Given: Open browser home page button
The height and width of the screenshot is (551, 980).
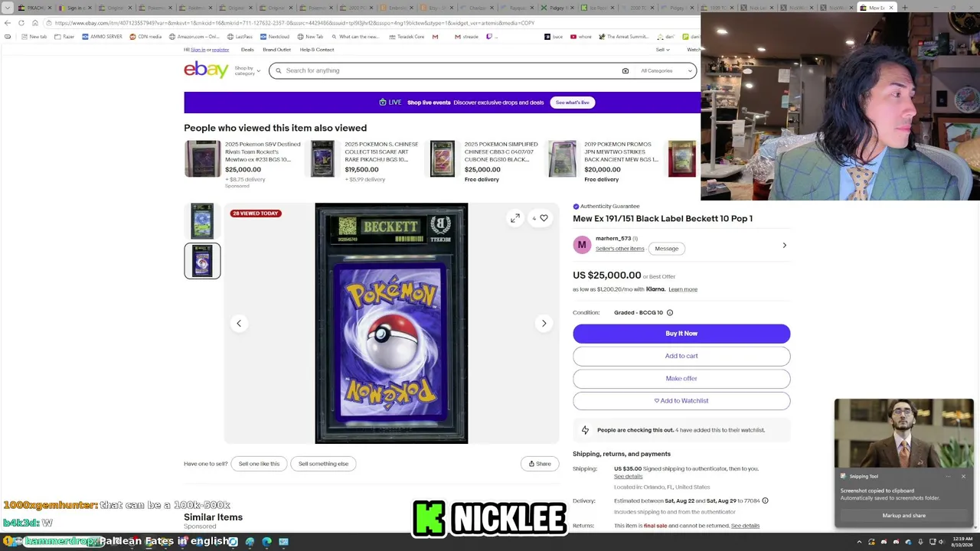Looking at the screenshot, I should pos(35,23).
